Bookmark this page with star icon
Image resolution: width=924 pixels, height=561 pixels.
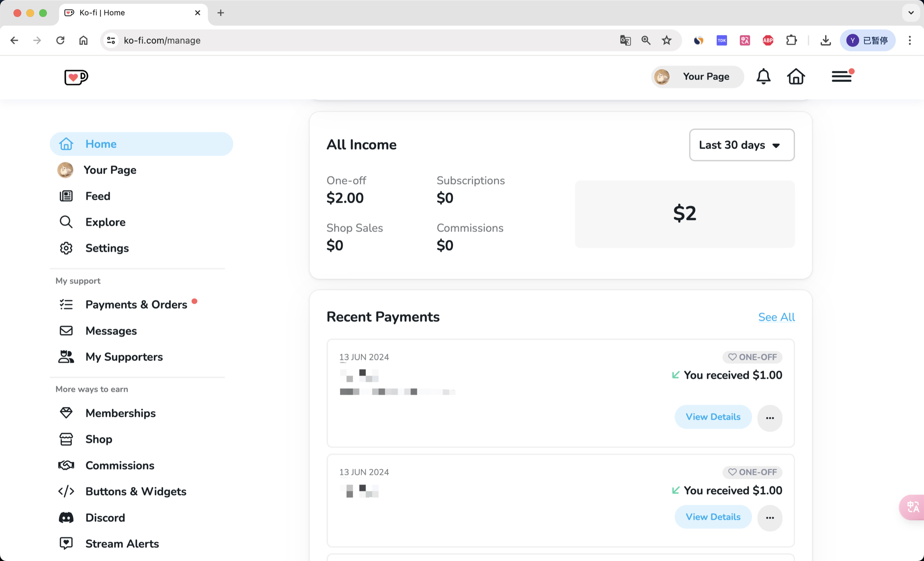(666, 40)
